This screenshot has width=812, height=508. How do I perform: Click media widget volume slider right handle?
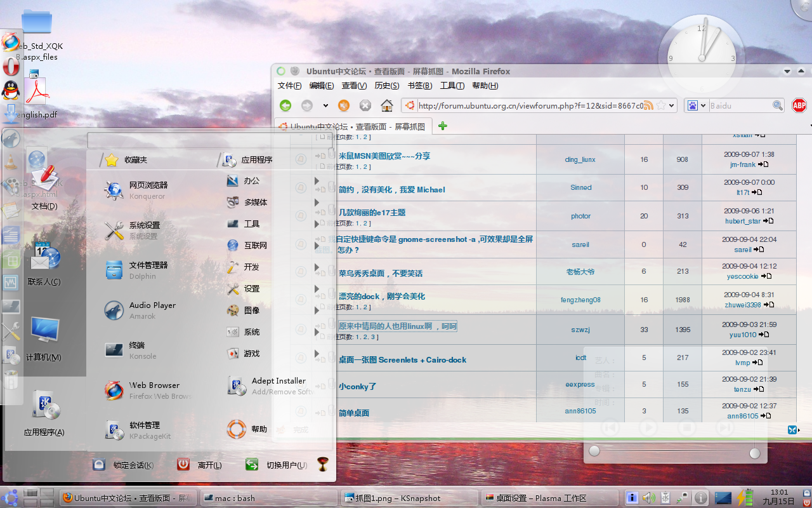pos(754,453)
